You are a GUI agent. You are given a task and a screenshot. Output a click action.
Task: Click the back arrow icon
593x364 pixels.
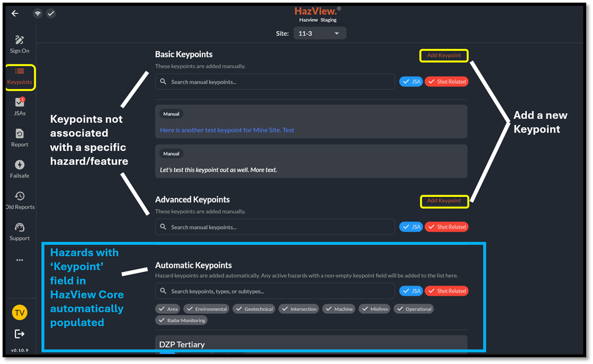(x=15, y=13)
